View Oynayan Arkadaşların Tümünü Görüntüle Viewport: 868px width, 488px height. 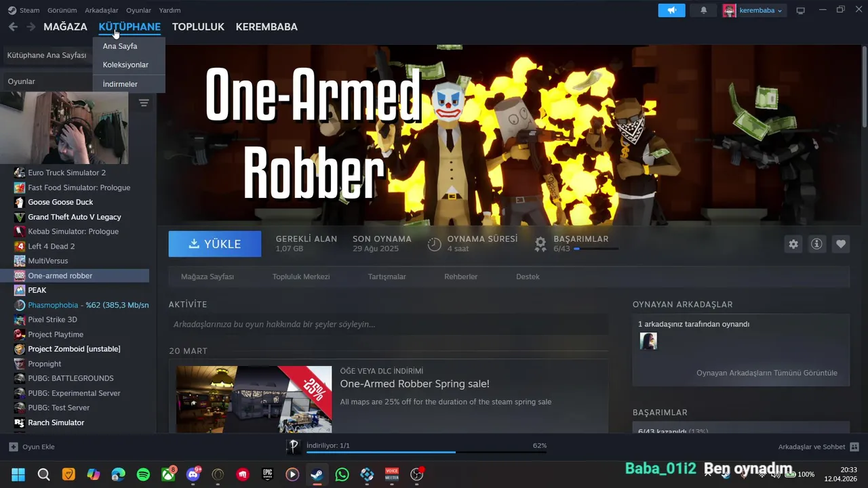[767, 373]
